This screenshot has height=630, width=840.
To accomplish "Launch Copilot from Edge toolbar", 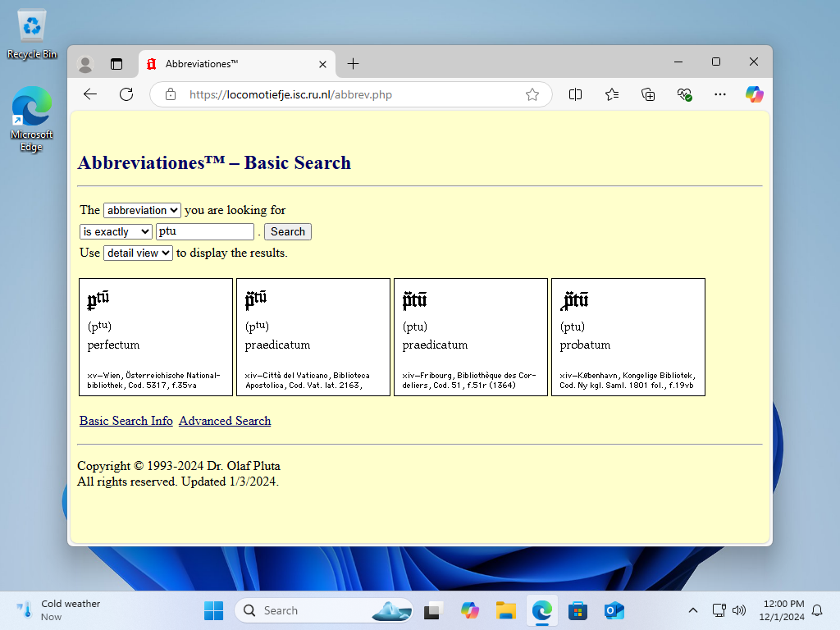I will 754,94.
